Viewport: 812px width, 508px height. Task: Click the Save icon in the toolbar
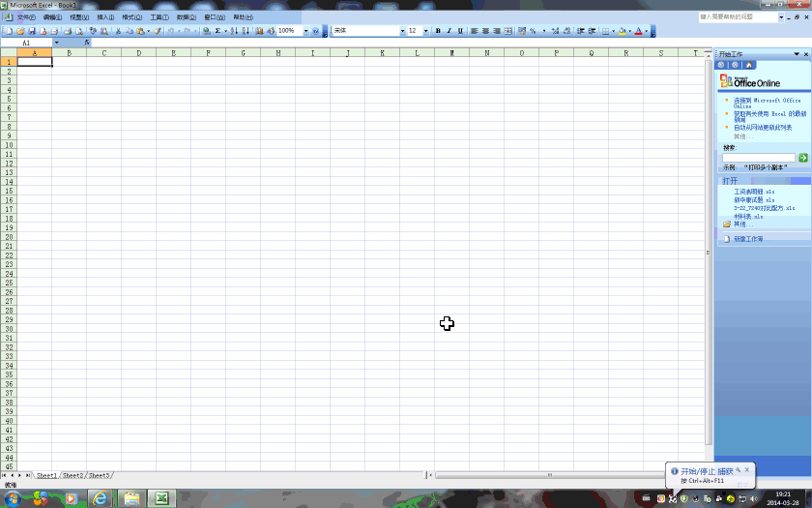[x=32, y=31]
